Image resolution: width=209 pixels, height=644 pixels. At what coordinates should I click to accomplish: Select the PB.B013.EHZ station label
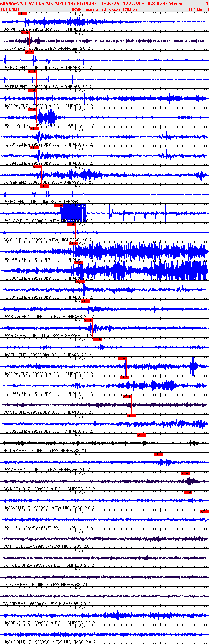click(x=15, y=144)
